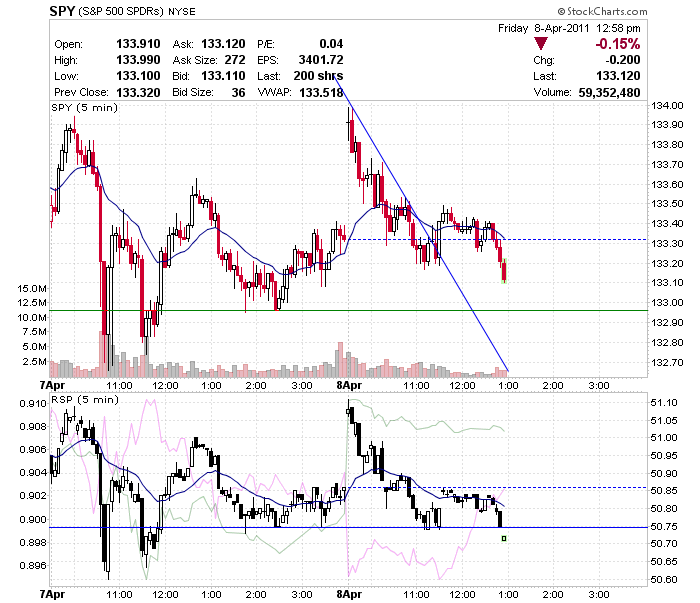Click the Volume figure 59,352,480

click(609, 92)
